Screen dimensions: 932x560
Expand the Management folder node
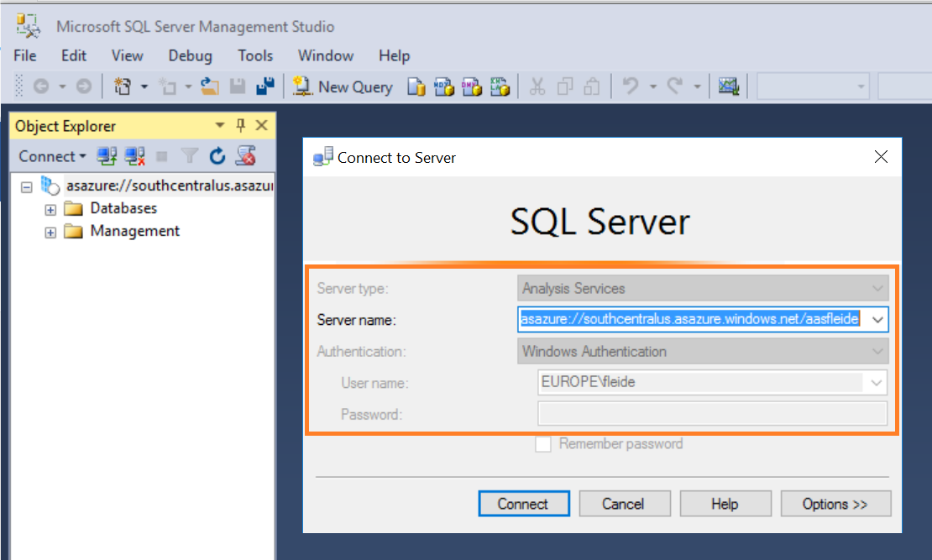click(50, 232)
